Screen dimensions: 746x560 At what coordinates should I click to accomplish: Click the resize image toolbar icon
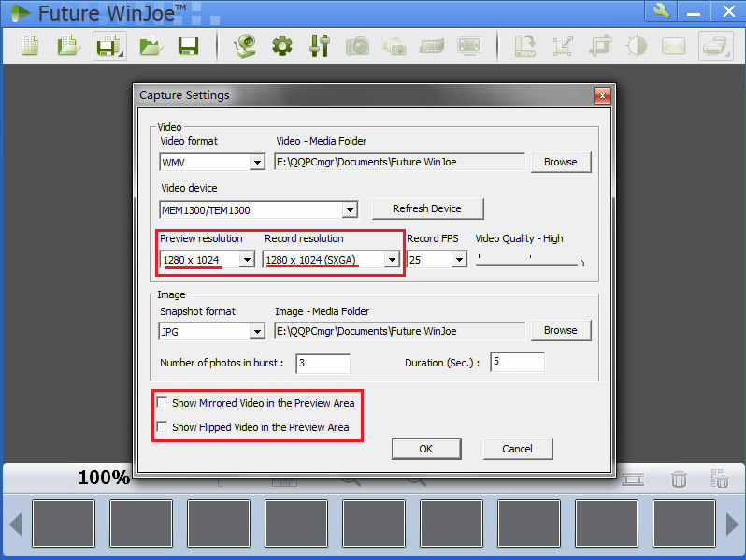(x=563, y=46)
